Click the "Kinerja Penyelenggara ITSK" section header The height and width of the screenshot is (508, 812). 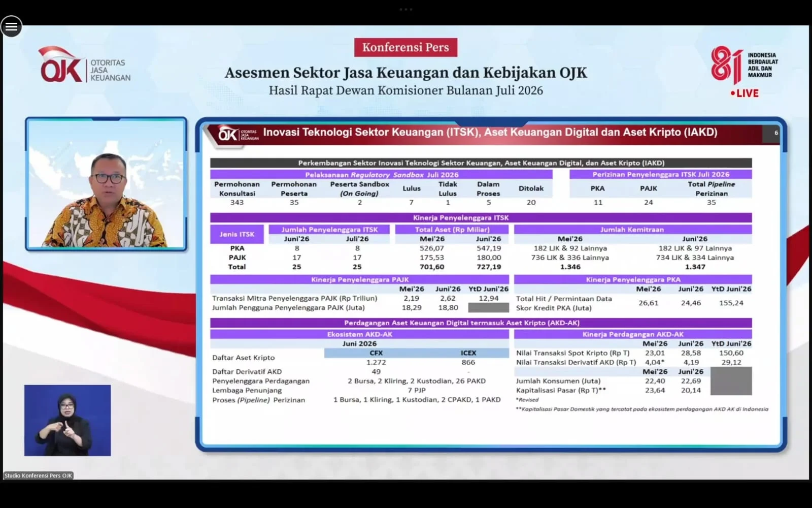coord(481,217)
